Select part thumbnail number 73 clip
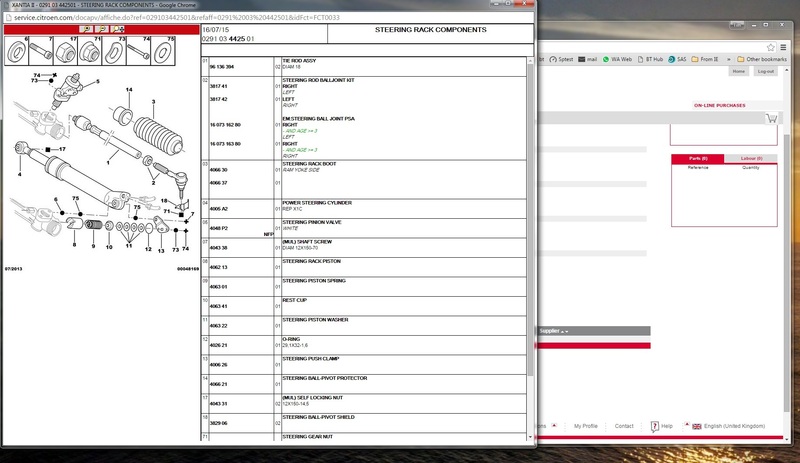 click(114, 51)
